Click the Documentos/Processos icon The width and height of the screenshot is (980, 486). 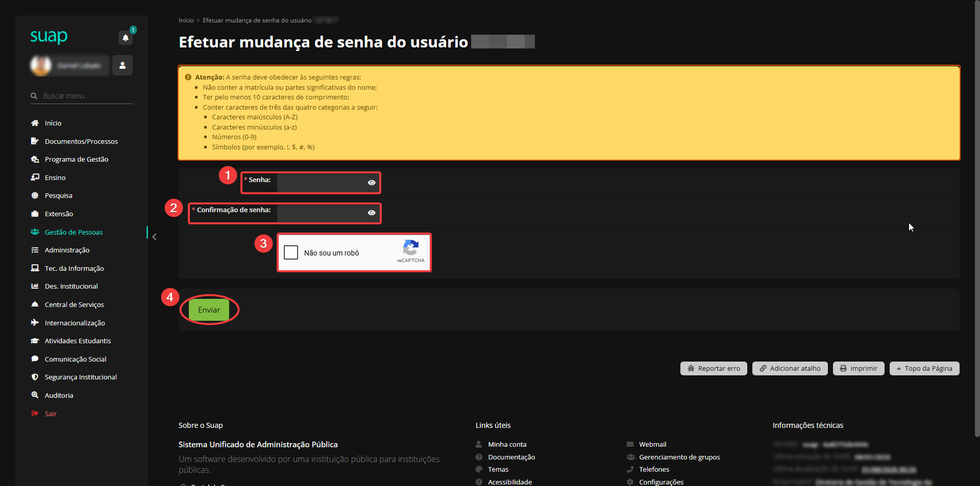(x=35, y=141)
